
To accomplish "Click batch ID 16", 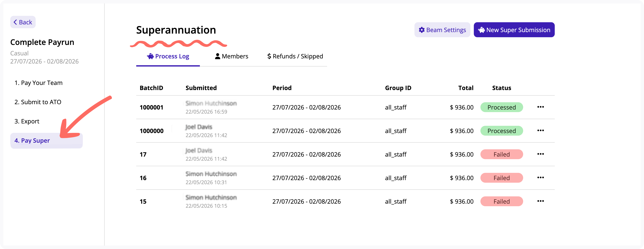I will (143, 178).
